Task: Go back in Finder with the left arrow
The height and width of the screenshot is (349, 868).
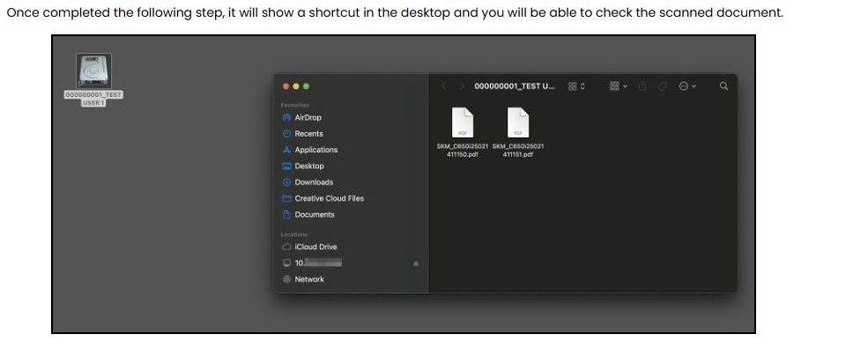Action: (x=444, y=85)
